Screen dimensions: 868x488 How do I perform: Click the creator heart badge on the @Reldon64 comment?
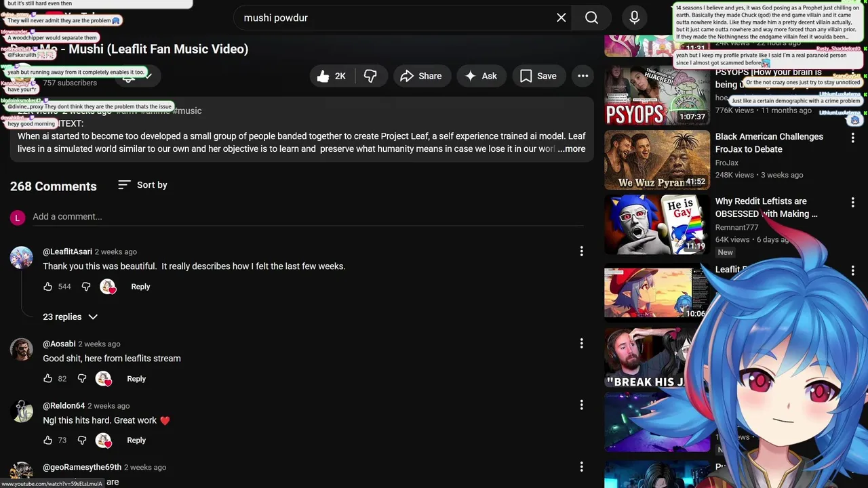(x=104, y=441)
